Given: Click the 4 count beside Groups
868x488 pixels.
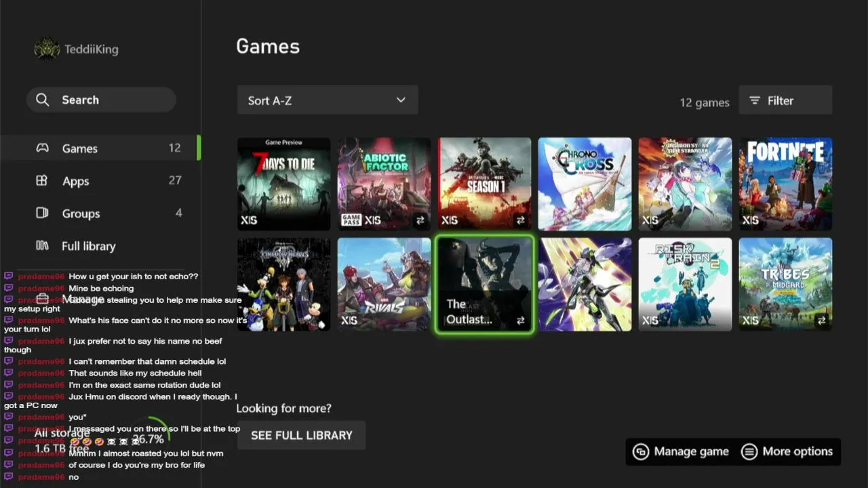Looking at the screenshot, I should (x=178, y=213).
